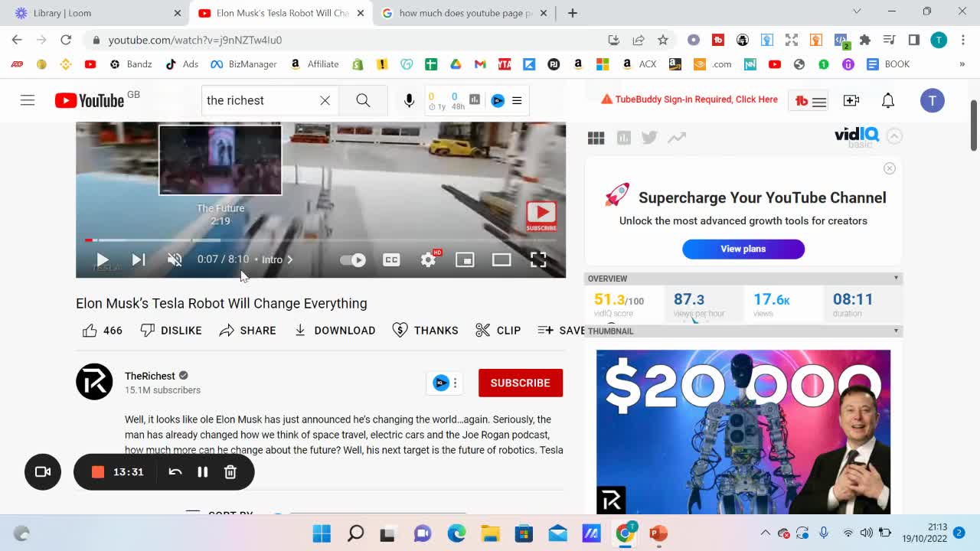The height and width of the screenshot is (551, 980).
Task: Enter fullscreen video
Action: (x=538, y=259)
